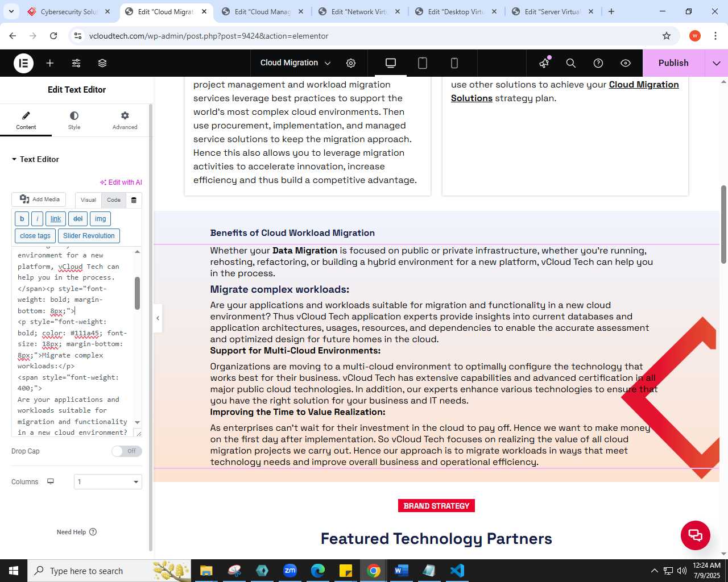The width and height of the screenshot is (728, 582).
Task: Open the Chrome three-dot menu
Action: coord(715,36)
